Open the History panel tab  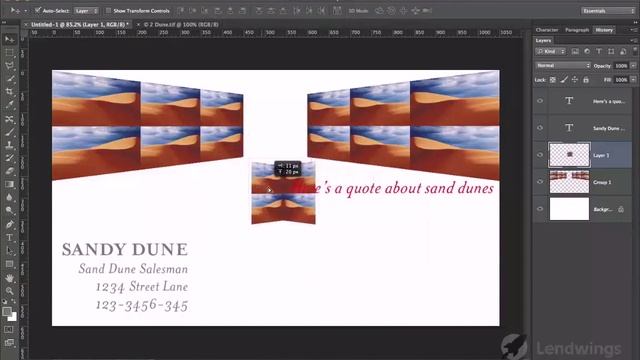[604, 30]
